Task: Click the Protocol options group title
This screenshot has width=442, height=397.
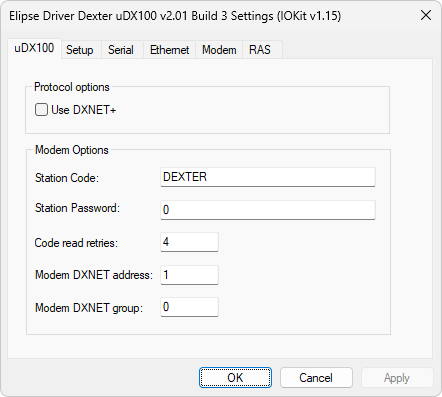Action: click(72, 87)
